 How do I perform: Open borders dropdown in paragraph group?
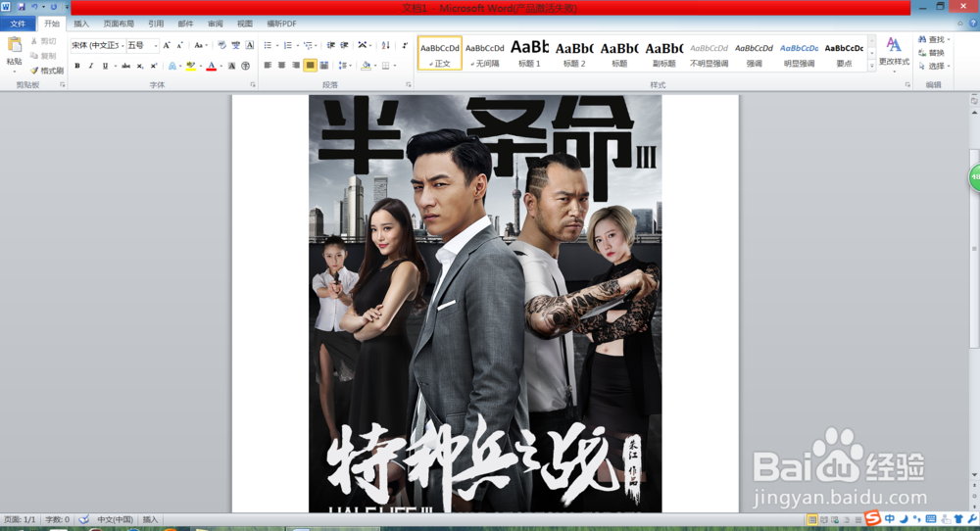pos(394,65)
